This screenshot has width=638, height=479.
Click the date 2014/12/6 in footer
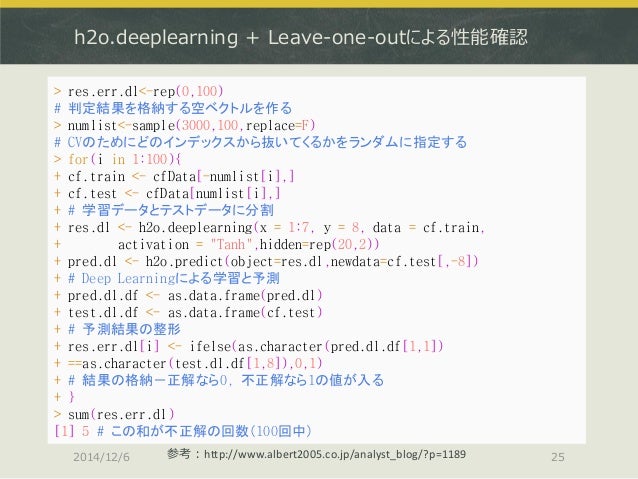click(x=101, y=457)
